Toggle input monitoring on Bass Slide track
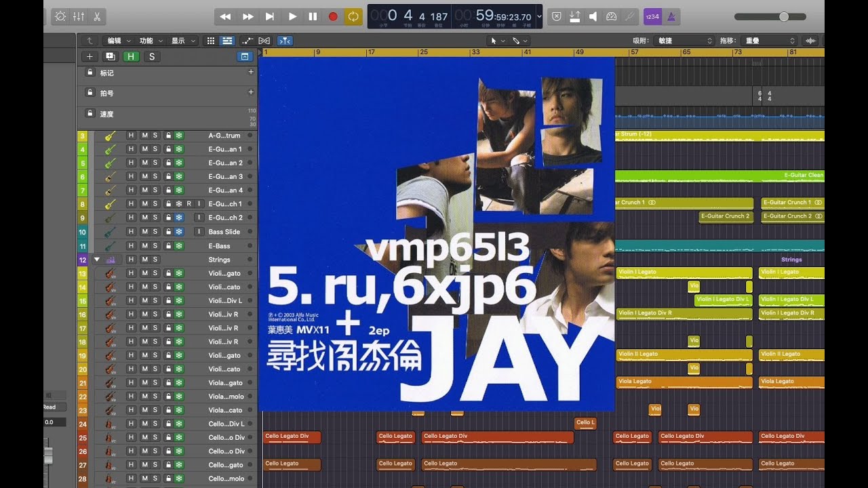This screenshot has height=488, width=868. (199, 232)
